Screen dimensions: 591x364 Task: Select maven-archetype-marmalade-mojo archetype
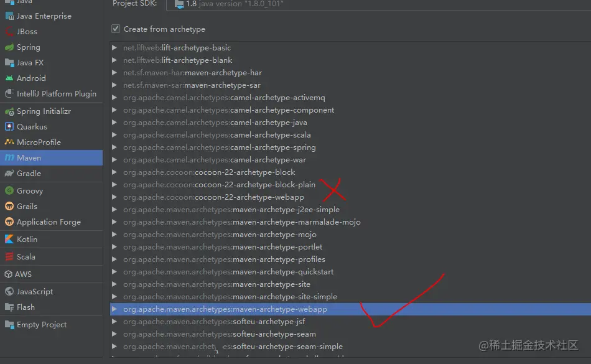pyautogui.click(x=241, y=222)
